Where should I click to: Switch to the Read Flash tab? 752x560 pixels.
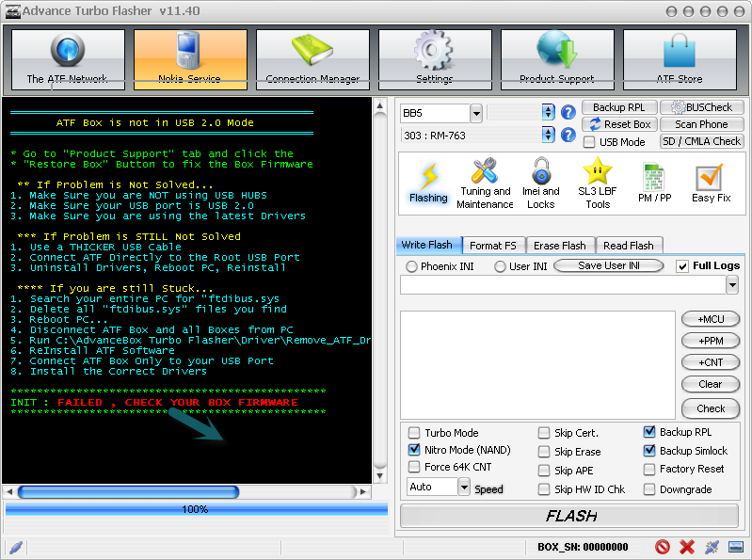[x=629, y=246]
